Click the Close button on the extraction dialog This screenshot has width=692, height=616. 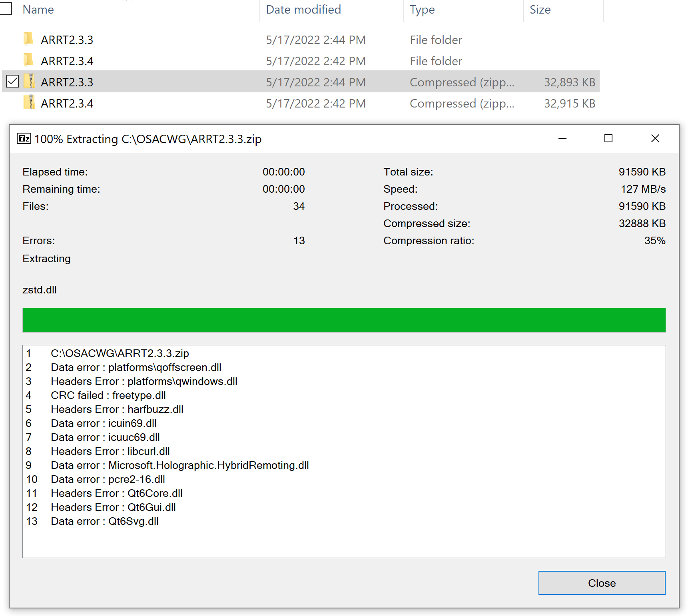pos(601,583)
